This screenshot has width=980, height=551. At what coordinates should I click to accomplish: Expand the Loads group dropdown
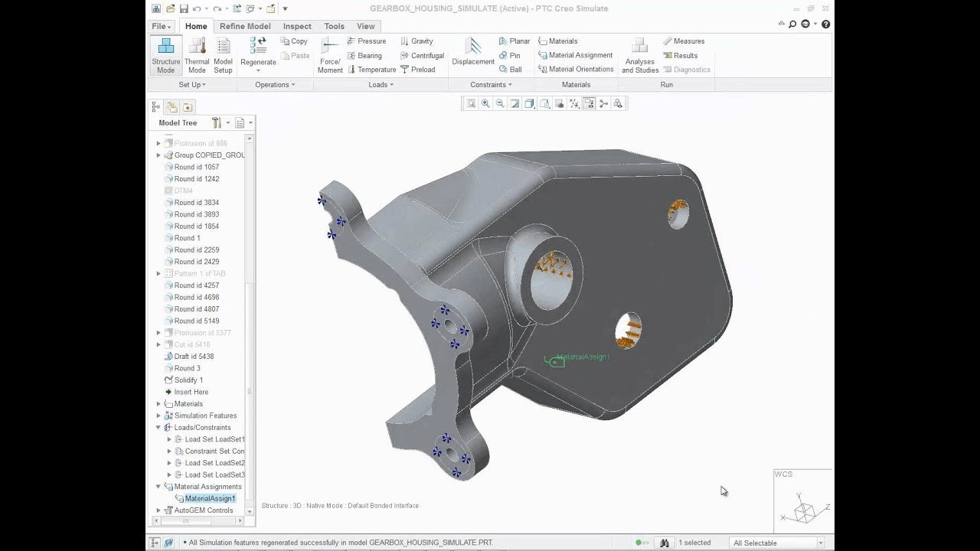[381, 85]
